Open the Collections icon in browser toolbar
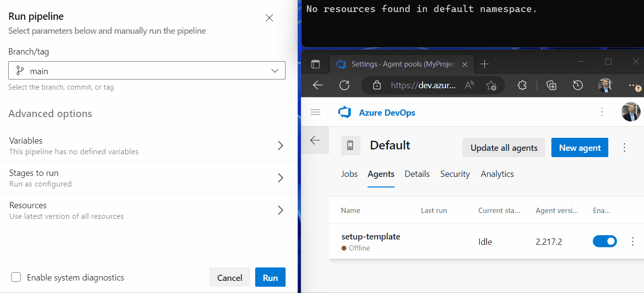This screenshot has width=644, height=293. 551,85
